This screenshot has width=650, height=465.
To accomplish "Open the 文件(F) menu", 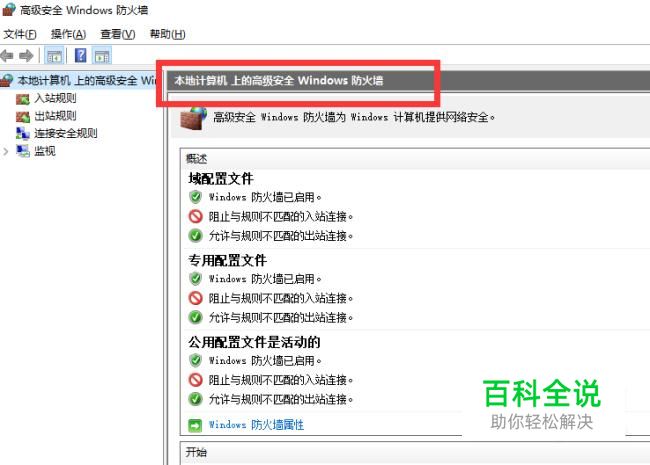I will click(20, 34).
